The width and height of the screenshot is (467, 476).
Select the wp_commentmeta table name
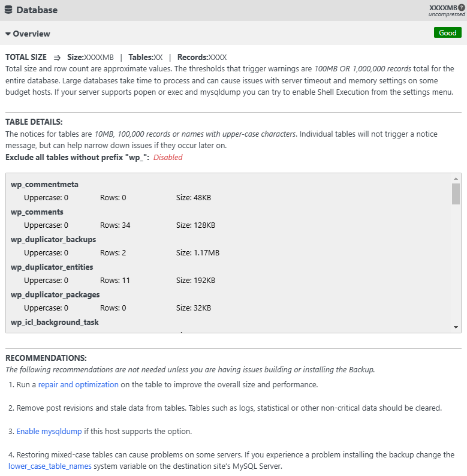(x=44, y=184)
